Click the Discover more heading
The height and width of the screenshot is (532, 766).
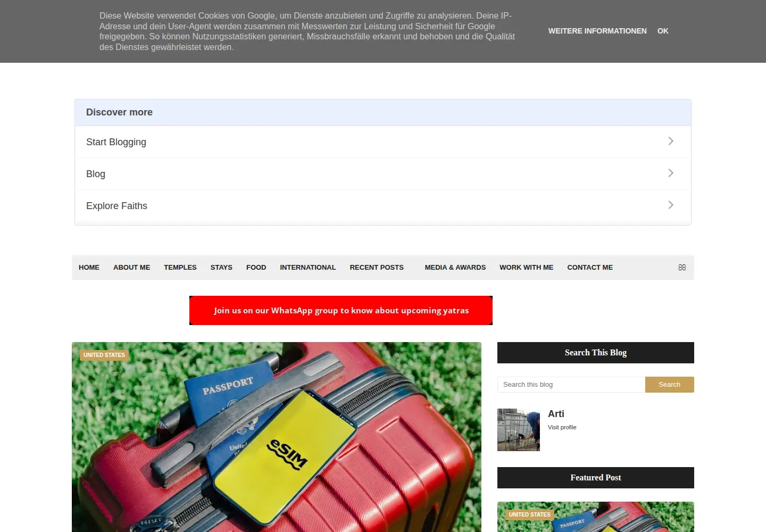[x=119, y=112]
